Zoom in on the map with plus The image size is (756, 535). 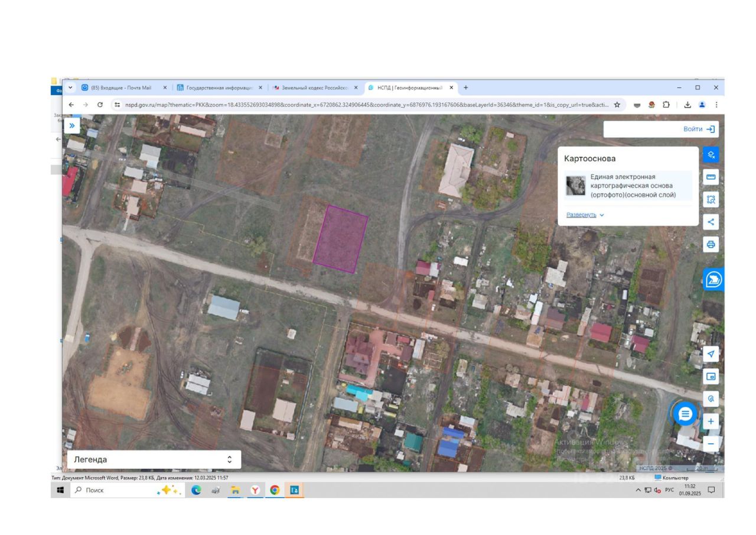tap(711, 421)
